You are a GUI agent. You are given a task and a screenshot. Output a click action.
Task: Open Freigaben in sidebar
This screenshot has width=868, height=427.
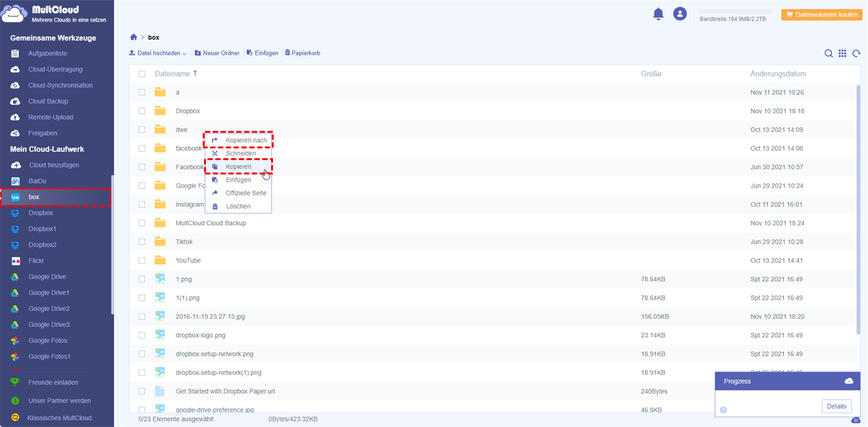(42, 133)
